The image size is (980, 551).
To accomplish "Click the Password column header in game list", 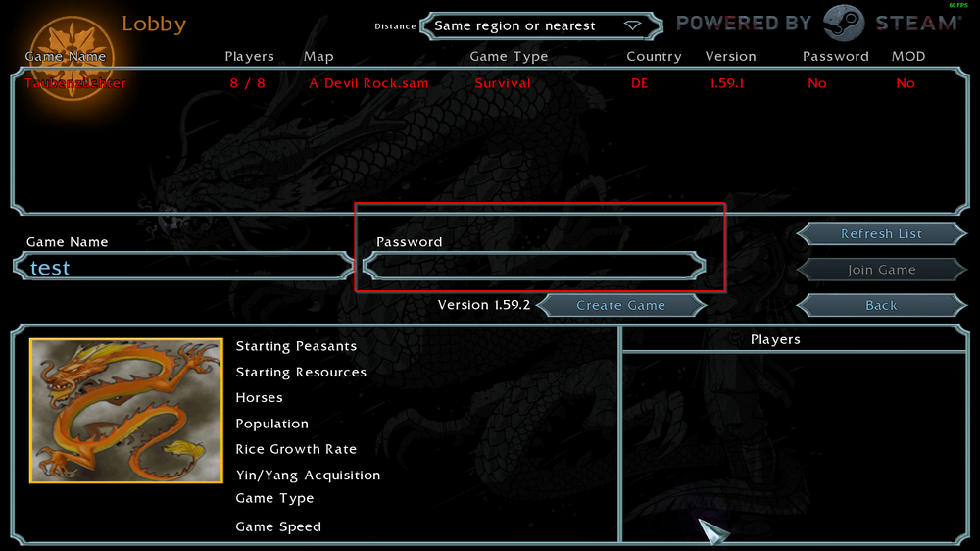I will tap(835, 57).
